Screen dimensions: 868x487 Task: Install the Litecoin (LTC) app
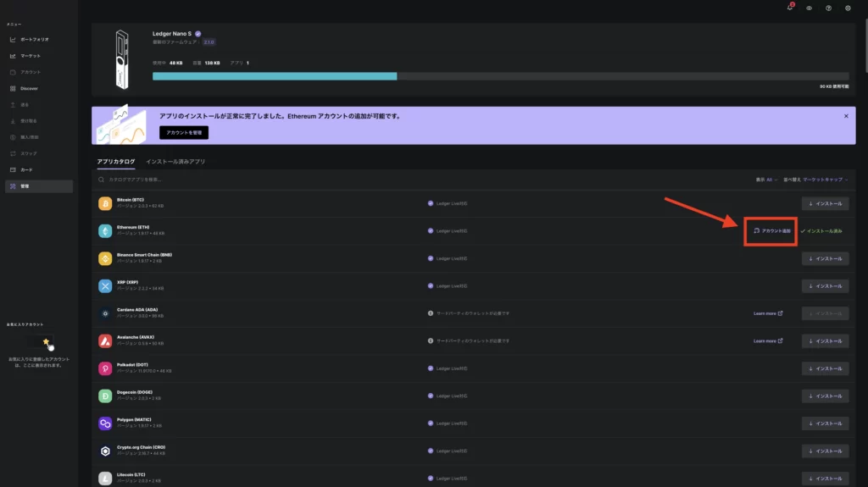[825, 479]
